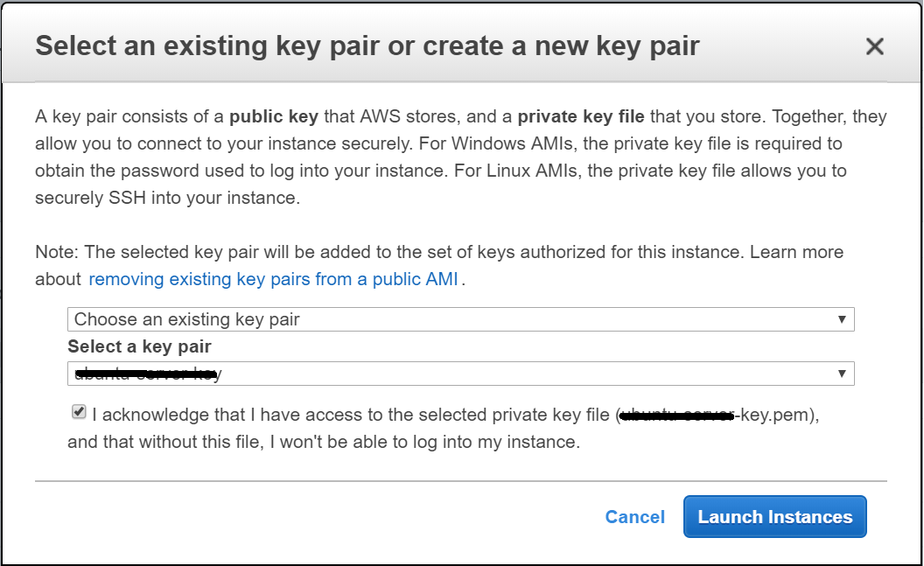The image size is (924, 566).
Task: Click the dialog title heading text
Action: [x=367, y=46]
